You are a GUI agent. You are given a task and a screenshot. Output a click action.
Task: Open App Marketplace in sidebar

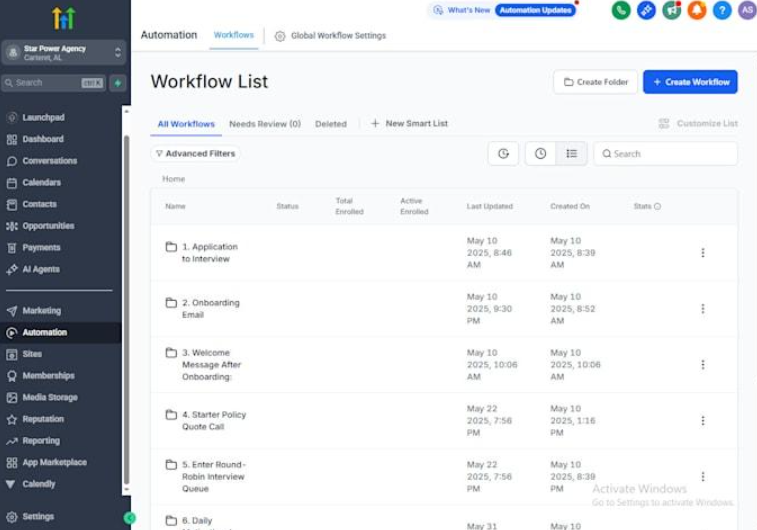pyautogui.click(x=54, y=462)
